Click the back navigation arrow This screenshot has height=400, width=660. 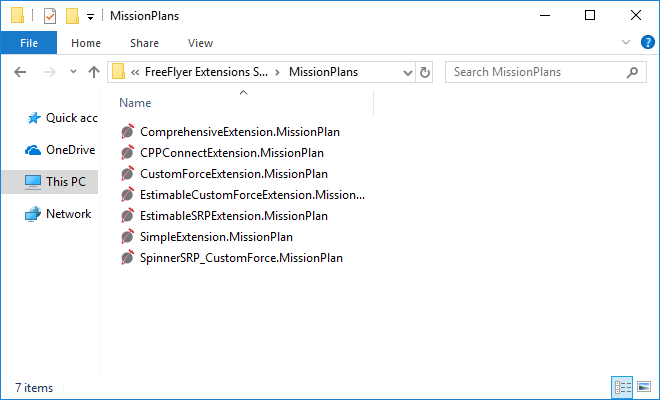(x=20, y=72)
